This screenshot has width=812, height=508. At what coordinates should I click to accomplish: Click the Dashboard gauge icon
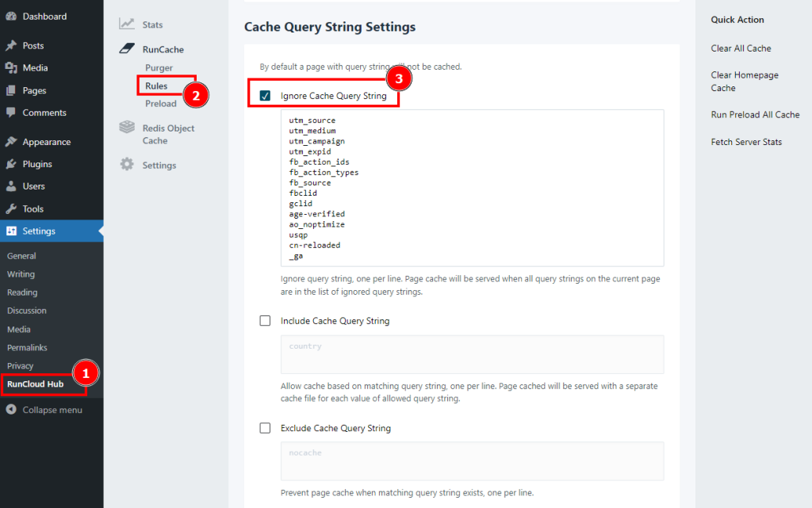(11, 17)
